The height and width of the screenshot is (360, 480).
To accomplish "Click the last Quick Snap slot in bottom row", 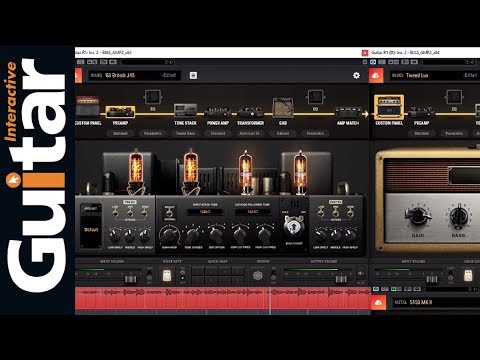I will point(238,280).
